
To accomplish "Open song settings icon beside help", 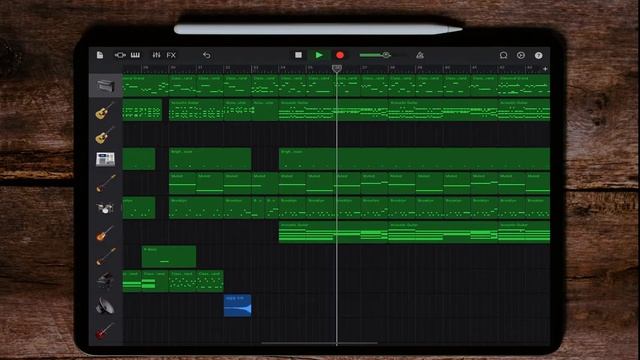I will point(521,55).
